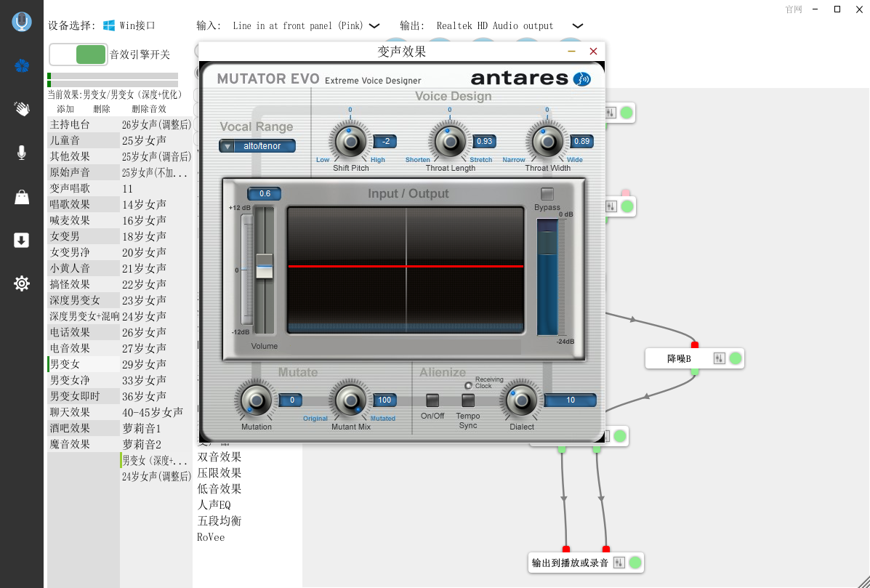Screen dimensions: 870x588
Task: Select the 29岁女声 preset
Action: [x=156, y=364]
